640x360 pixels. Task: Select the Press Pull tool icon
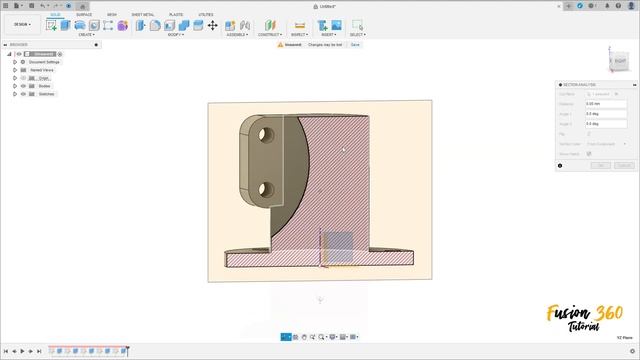click(x=140, y=25)
